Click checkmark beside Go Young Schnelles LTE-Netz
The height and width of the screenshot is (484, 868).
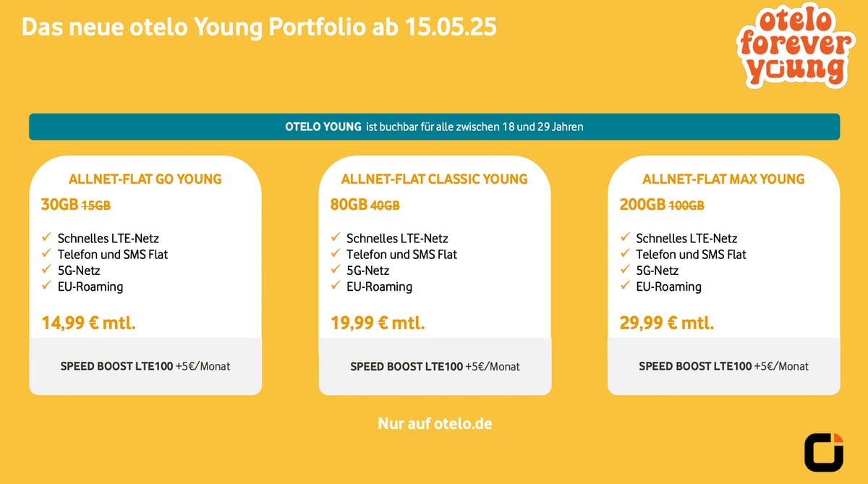(x=46, y=237)
